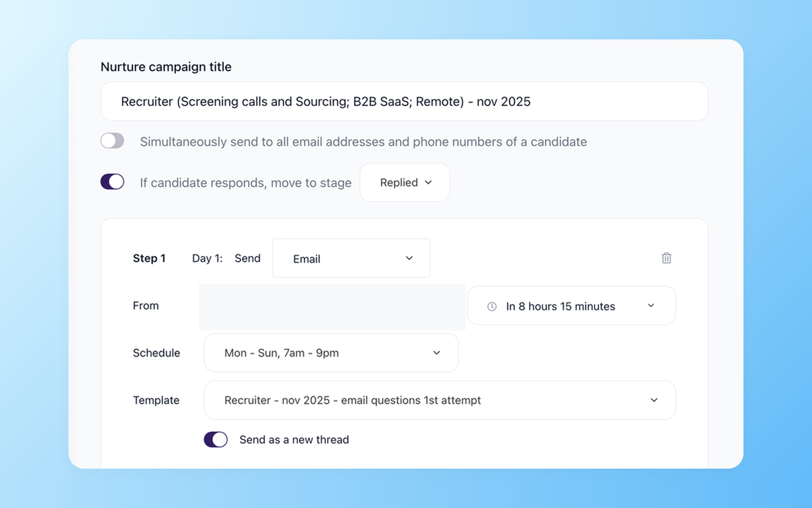Delete Step 1 with the trash icon
The image size is (812, 508).
667,258
